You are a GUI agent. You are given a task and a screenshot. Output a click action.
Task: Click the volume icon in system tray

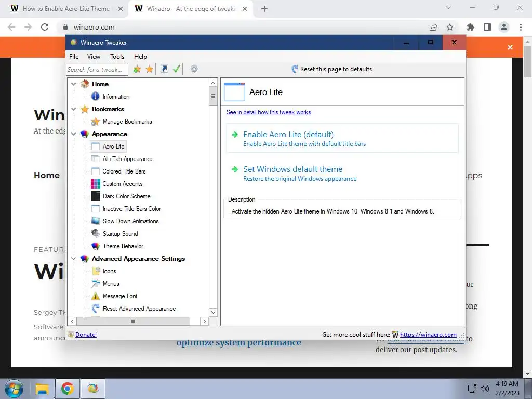pyautogui.click(x=485, y=389)
